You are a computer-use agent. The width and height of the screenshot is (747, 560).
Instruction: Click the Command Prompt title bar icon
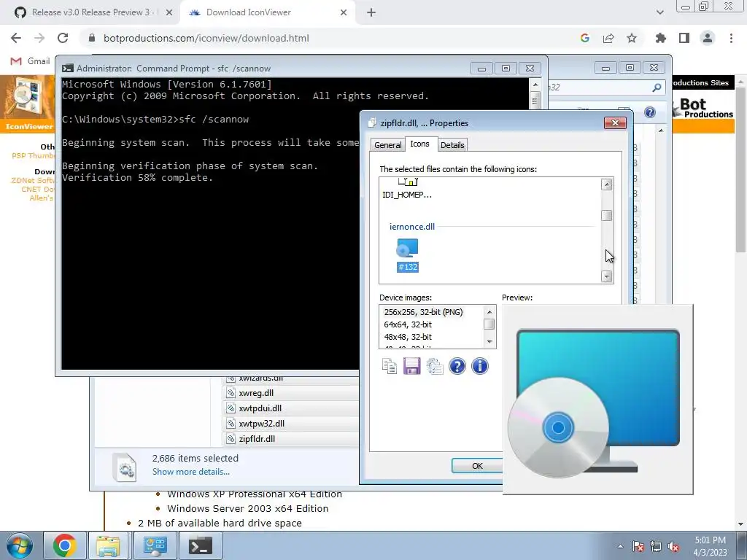coord(68,68)
